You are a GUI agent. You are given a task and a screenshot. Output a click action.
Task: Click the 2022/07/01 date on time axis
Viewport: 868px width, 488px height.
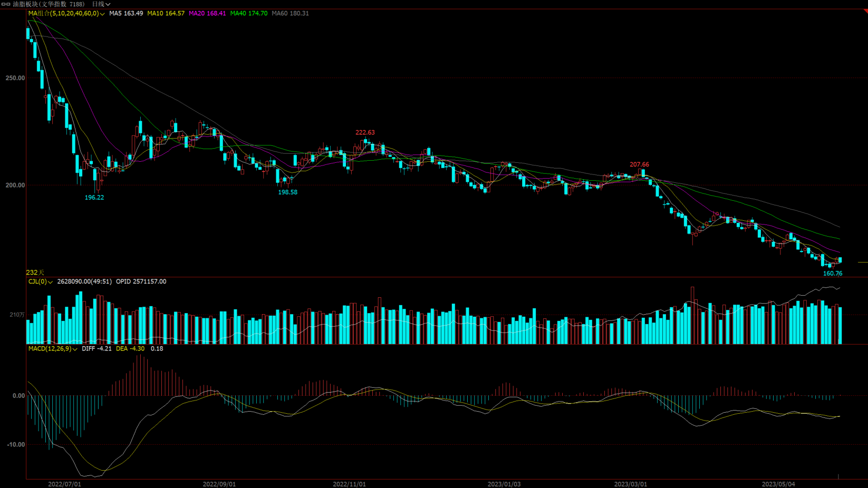click(x=64, y=484)
